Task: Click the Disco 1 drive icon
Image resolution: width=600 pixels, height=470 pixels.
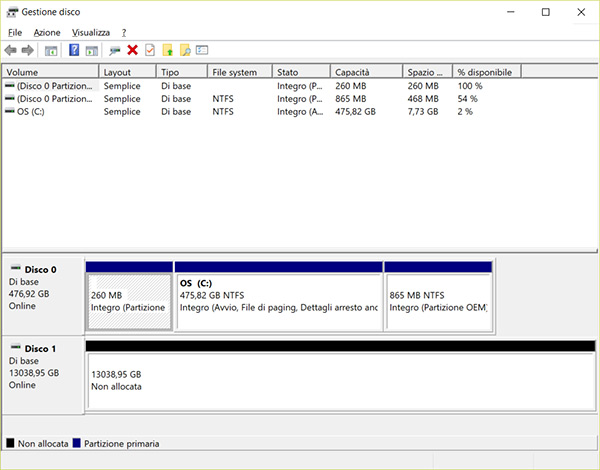Action: coord(15,347)
